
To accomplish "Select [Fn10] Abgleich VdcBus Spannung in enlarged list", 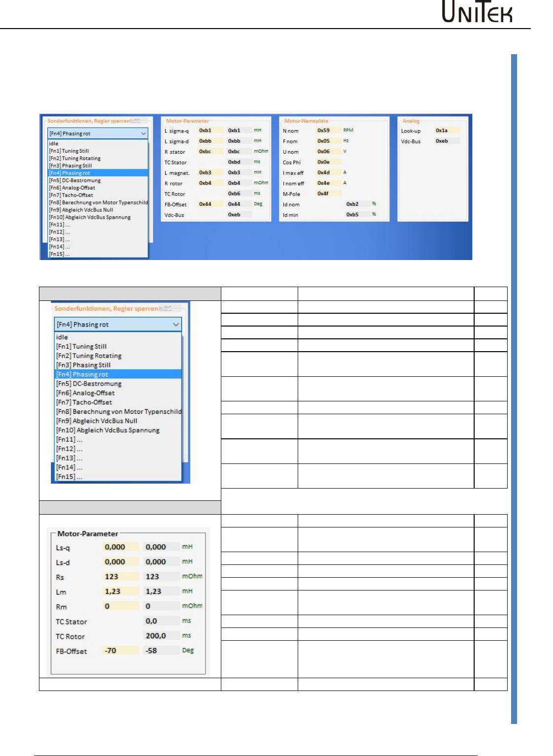I will coord(118,430).
